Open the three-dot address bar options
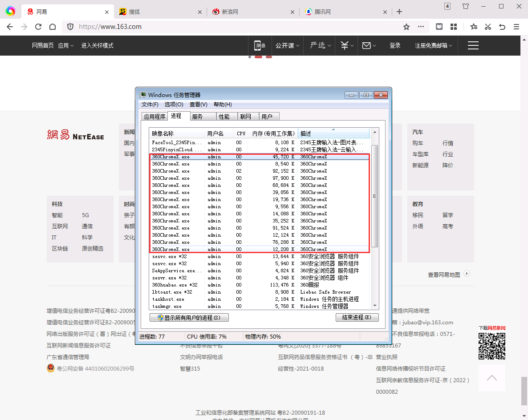The height and width of the screenshot is (420, 528). 421,27
